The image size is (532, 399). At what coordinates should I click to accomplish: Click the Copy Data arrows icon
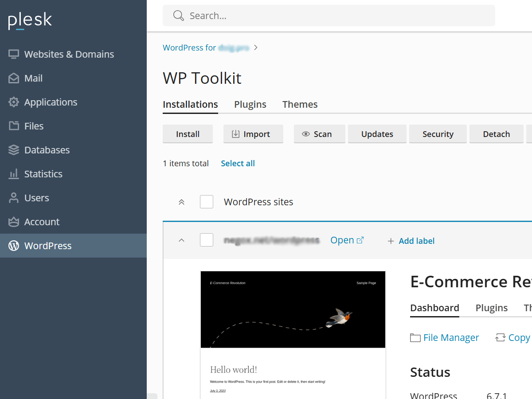(501, 338)
